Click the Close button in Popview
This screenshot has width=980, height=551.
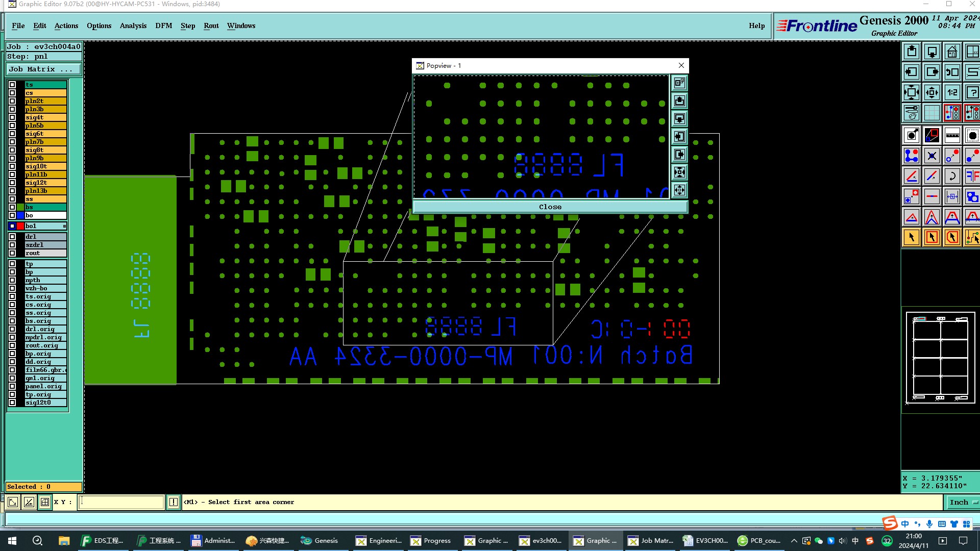(550, 207)
